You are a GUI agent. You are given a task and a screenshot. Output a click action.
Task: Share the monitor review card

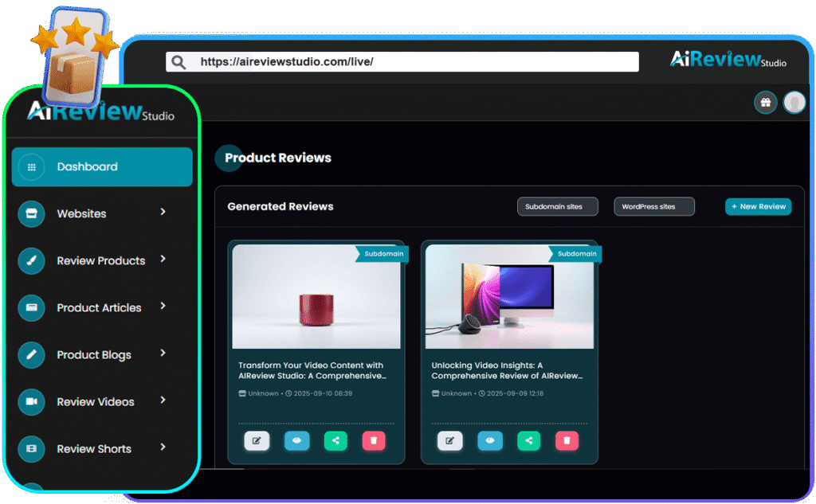pos(529,440)
